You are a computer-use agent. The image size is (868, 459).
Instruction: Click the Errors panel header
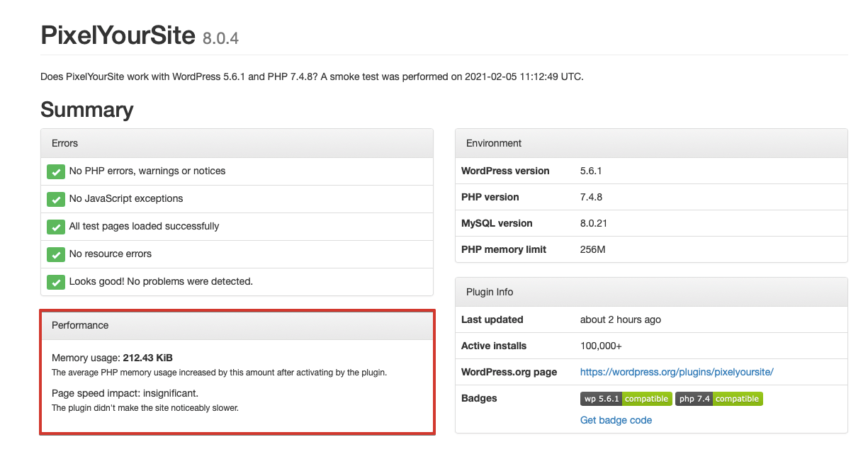[x=237, y=143]
